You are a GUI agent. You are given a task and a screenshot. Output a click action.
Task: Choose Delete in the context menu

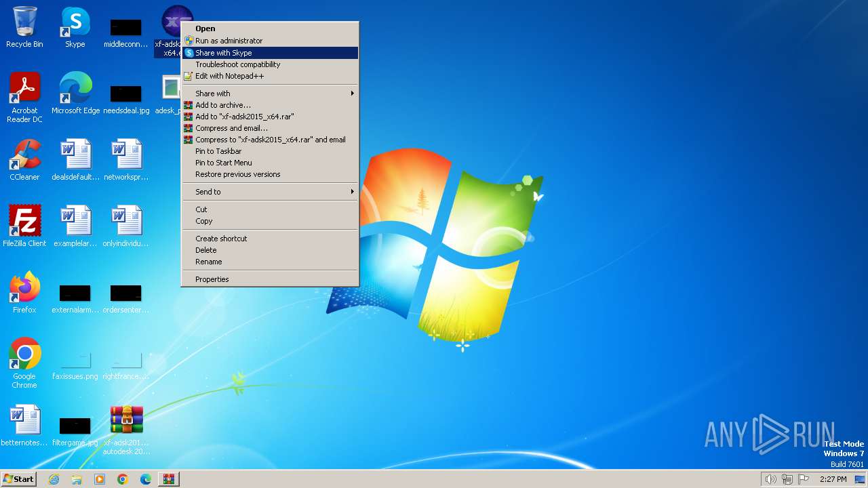(x=270, y=250)
